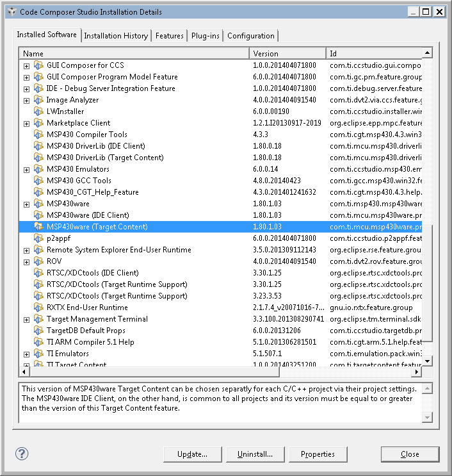Click the ROV feature icon
This screenshot has width=452, height=476.
[38, 261]
